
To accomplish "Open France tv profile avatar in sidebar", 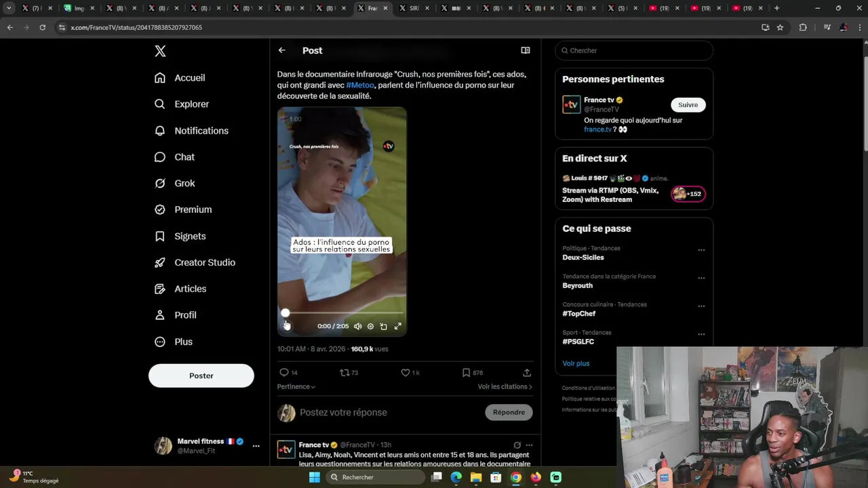I will click(x=572, y=104).
